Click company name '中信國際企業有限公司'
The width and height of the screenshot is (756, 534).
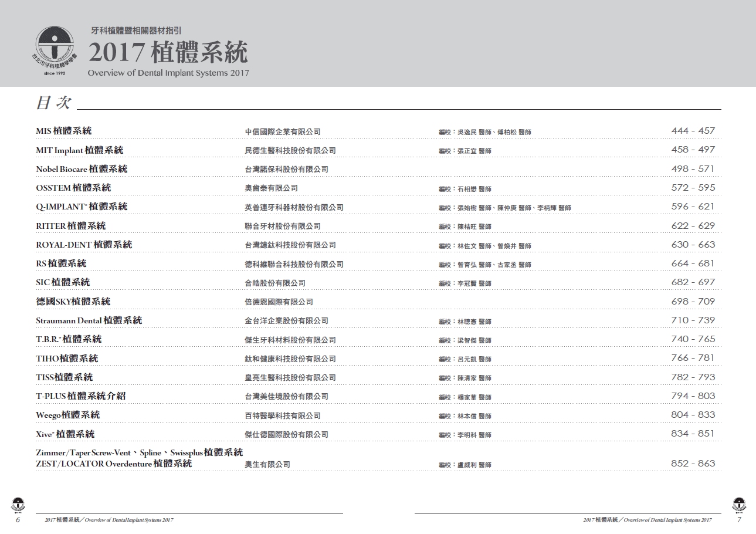click(x=283, y=132)
